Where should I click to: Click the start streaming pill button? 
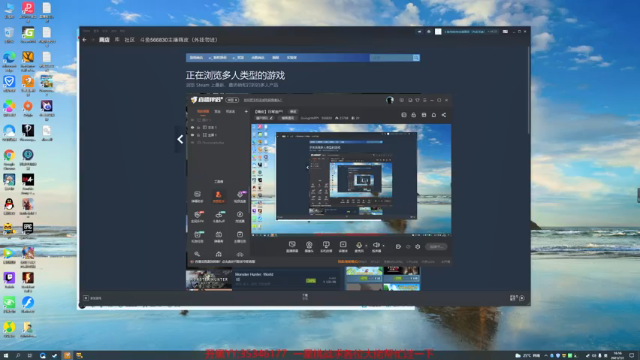[x=436, y=247]
